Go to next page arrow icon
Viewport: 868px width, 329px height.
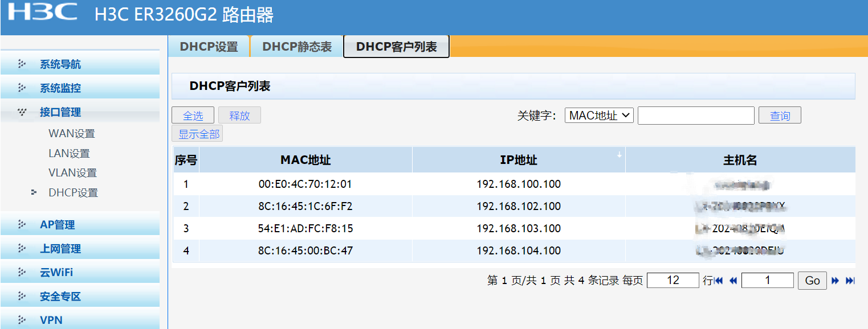coord(836,281)
